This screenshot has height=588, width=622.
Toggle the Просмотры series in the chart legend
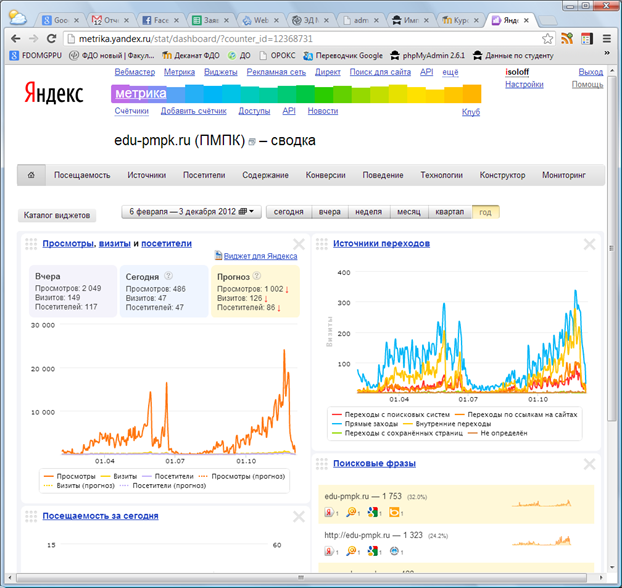pyautogui.click(x=70, y=476)
